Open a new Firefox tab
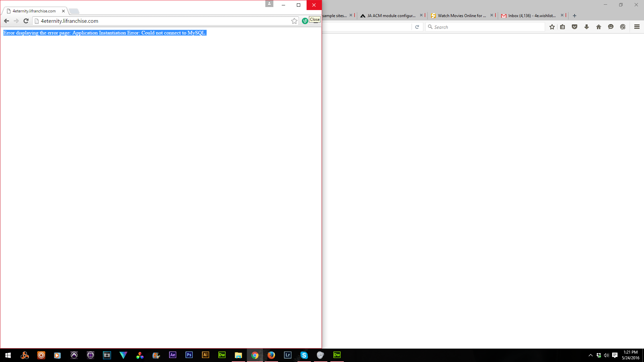The image size is (644, 362). click(x=574, y=15)
